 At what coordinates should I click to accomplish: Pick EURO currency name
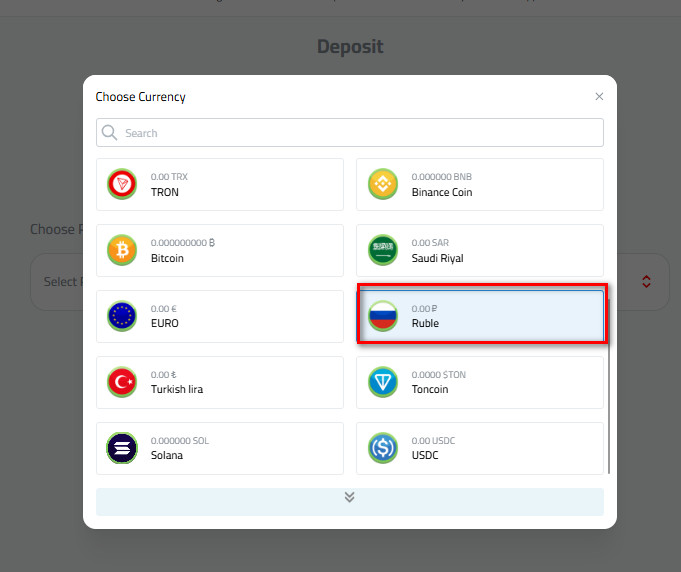(165, 324)
